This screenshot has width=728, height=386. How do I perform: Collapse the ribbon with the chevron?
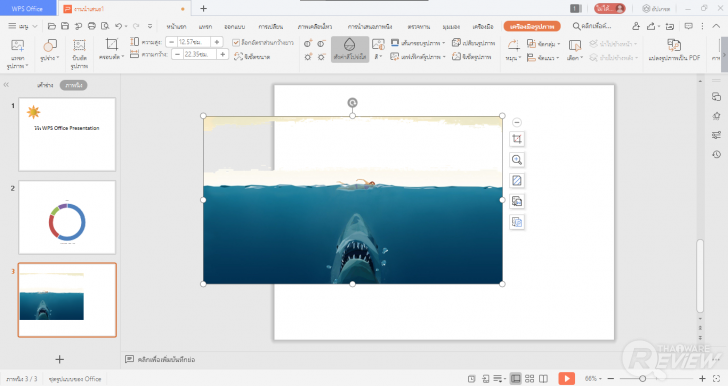coord(716,26)
